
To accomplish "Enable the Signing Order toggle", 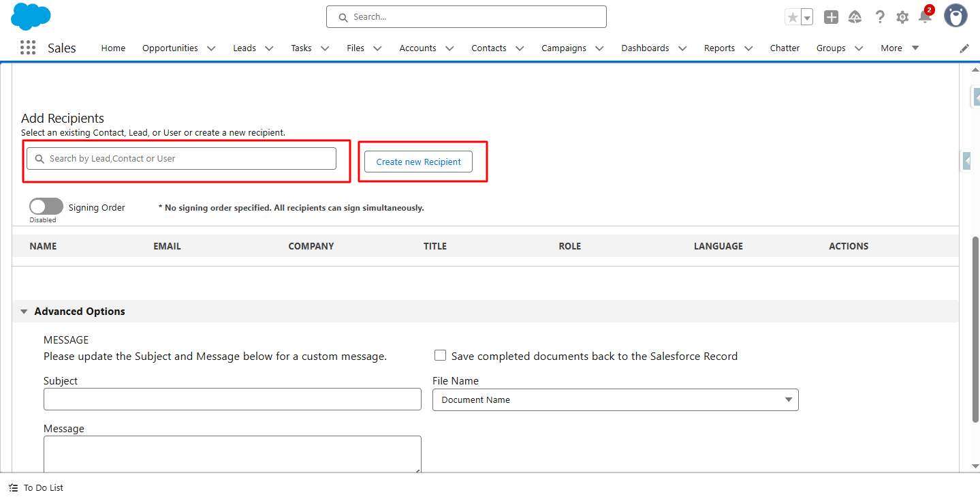I will (x=46, y=207).
